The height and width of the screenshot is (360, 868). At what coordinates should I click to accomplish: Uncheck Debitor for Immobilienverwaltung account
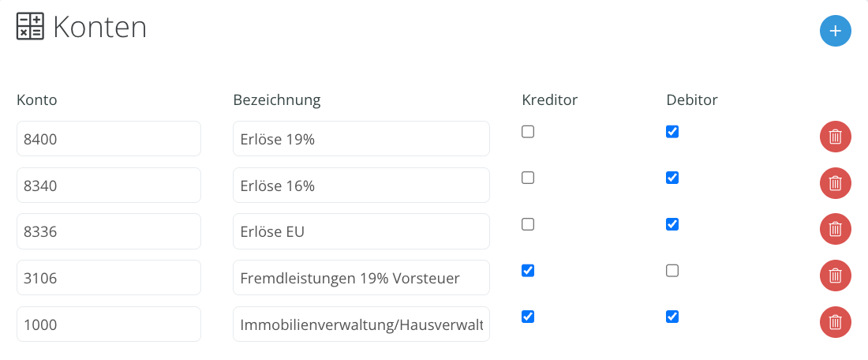pyautogui.click(x=672, y=317)
